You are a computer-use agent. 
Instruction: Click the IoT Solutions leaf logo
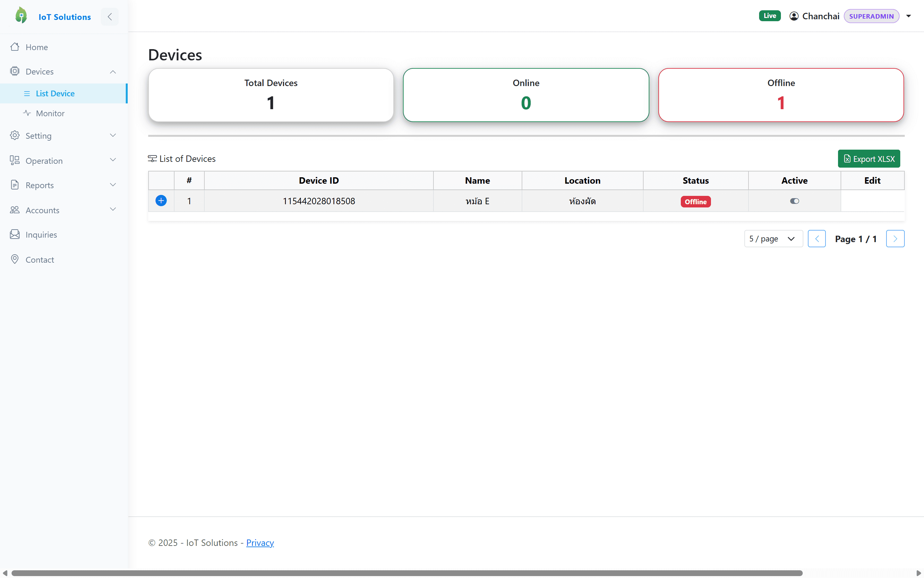point(21,16)
